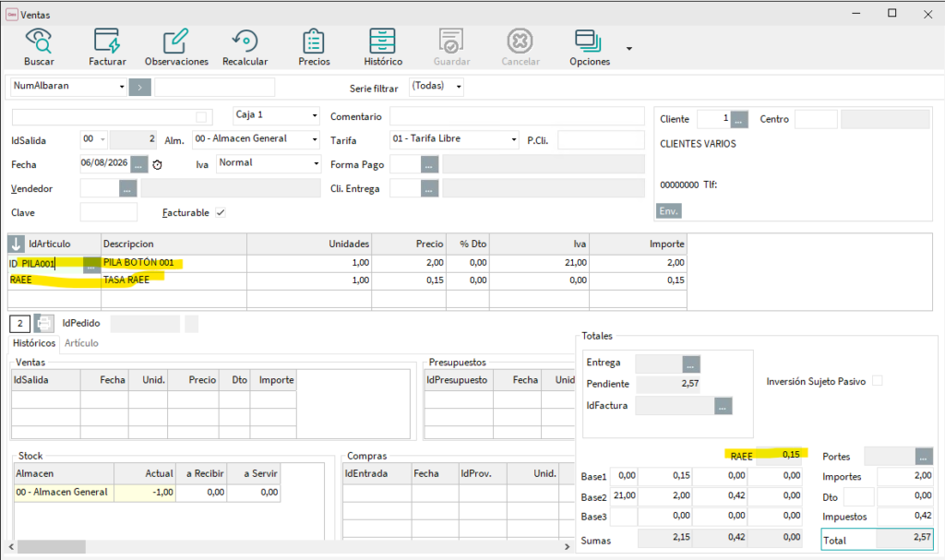Click the clock icon beside Fecha
The height and width of the screenshot is (560, 945).
point(157,164)
